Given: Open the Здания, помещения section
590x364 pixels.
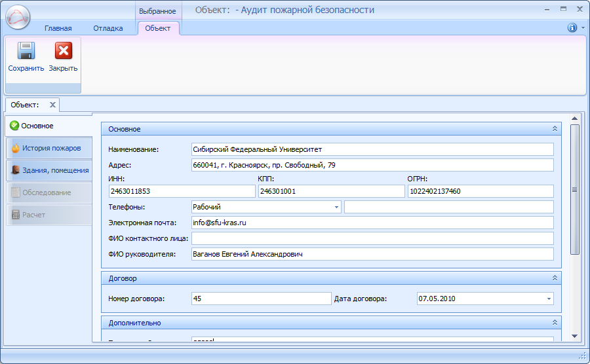Looking at the screenshot, I should coord(49,170).
